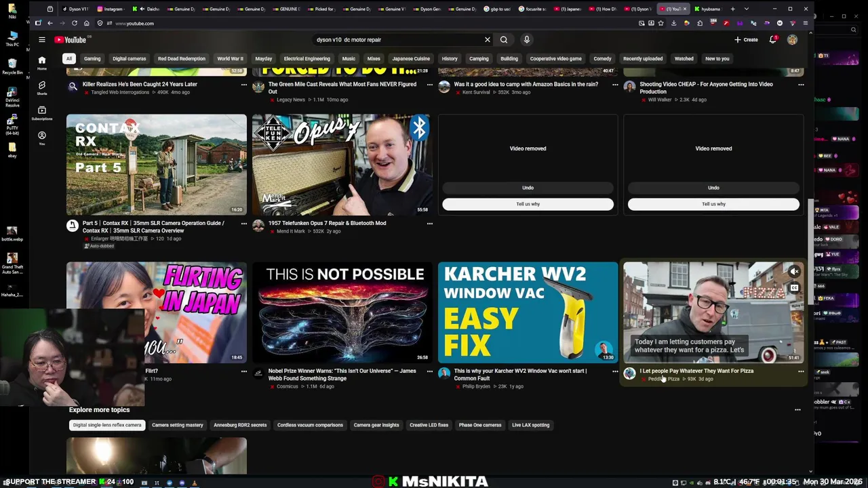Click the Create button
The image size is (868, 488).
point(746,40)
